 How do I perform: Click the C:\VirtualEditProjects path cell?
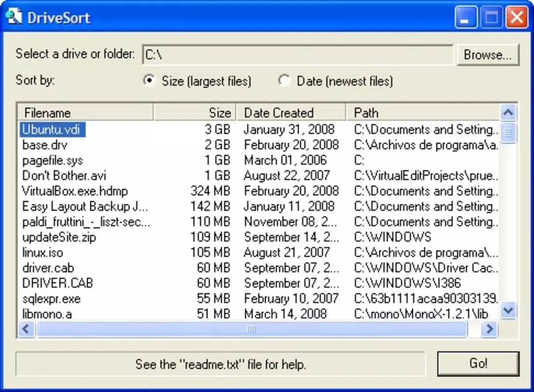tap(426, 175)
